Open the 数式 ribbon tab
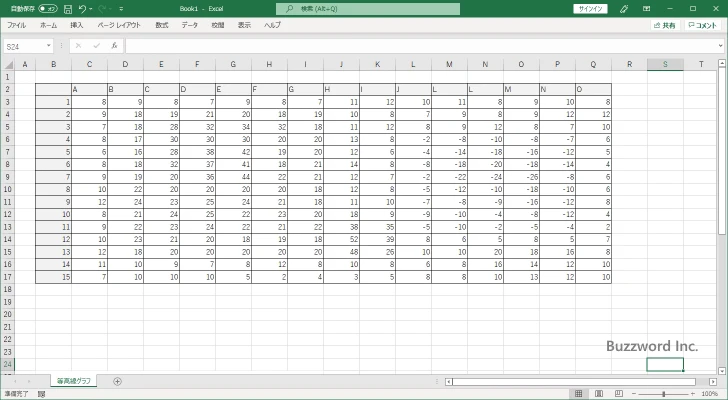 (162, 25)
